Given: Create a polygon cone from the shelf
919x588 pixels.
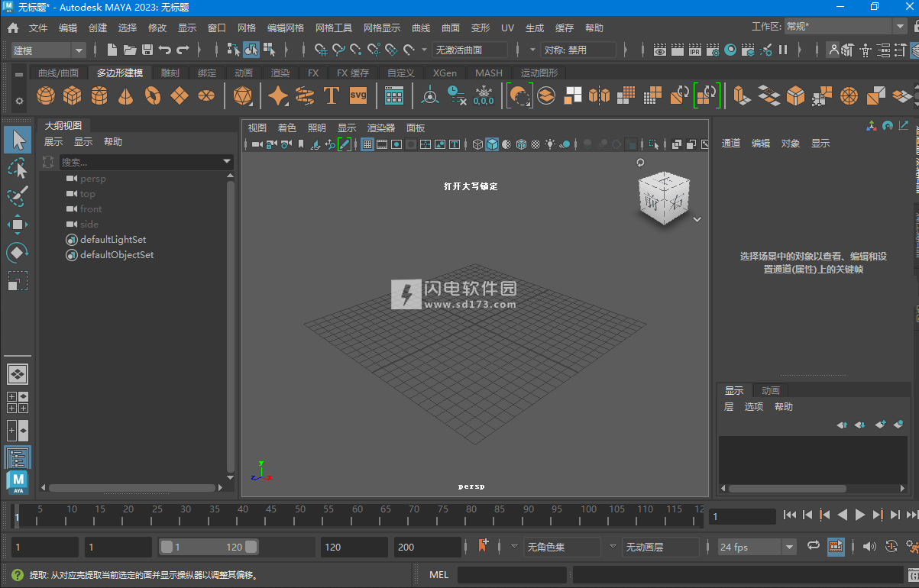Looking at the screenshot, I should tap(126, 96).
